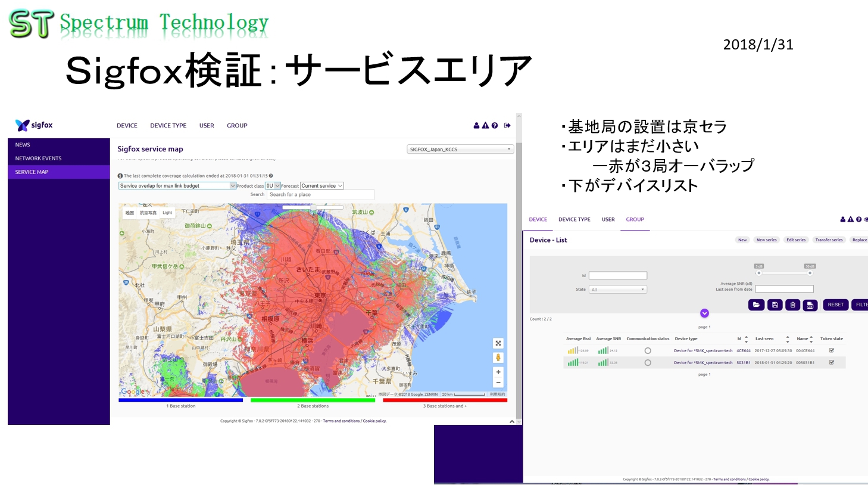Sort the device list by Last seen arrows

(x=788, y=339)
